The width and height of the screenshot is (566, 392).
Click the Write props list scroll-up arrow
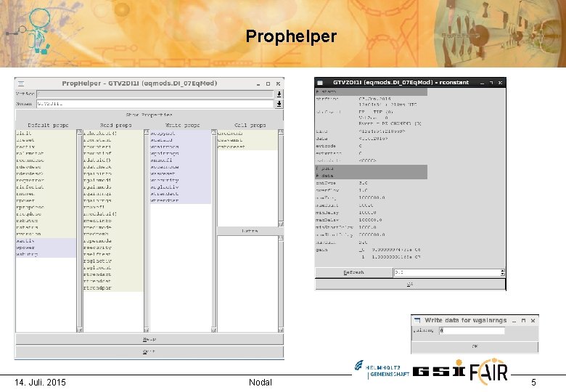pyautogui.click(x=213, y=133)
